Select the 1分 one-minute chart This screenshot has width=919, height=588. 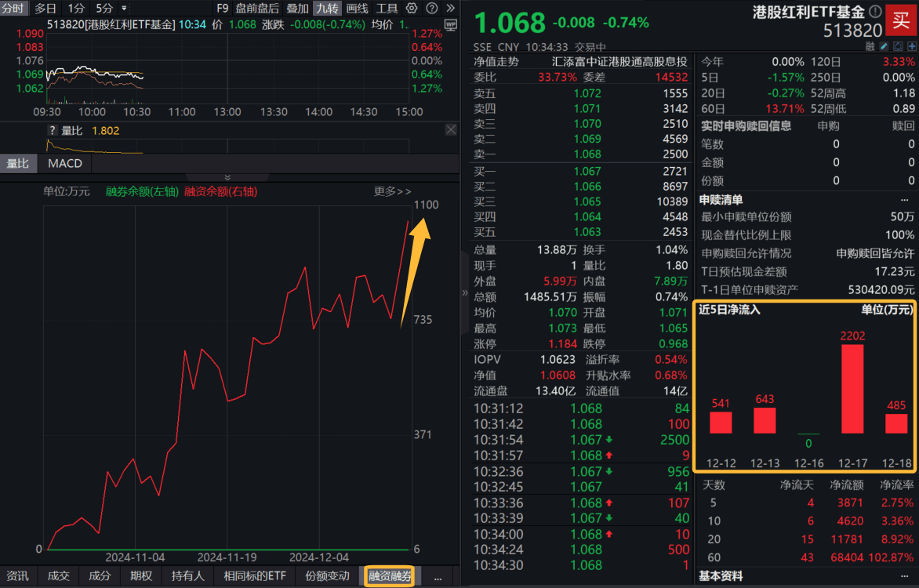[x=76, y=8]
